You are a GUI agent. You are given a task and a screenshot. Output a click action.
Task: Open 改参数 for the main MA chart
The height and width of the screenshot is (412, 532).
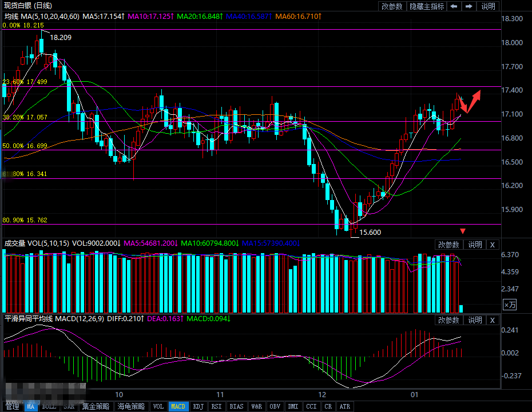coord(392,6)
